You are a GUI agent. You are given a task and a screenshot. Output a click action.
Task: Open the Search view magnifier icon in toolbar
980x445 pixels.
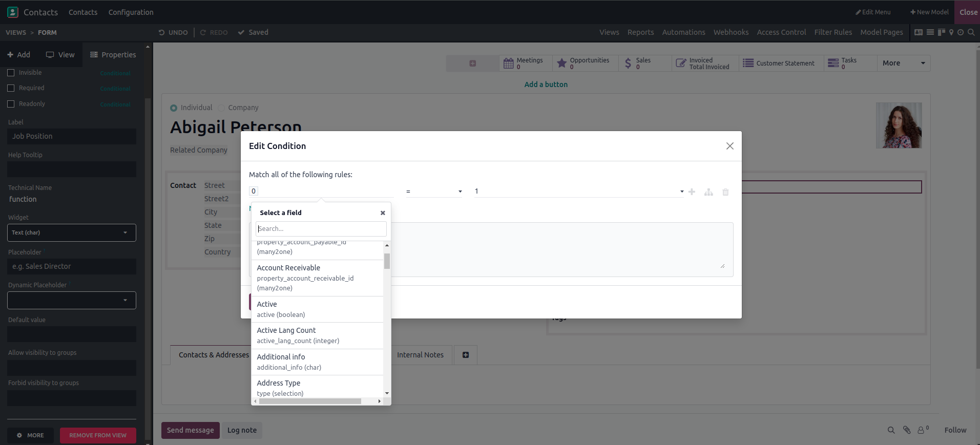tap(971, 32)
